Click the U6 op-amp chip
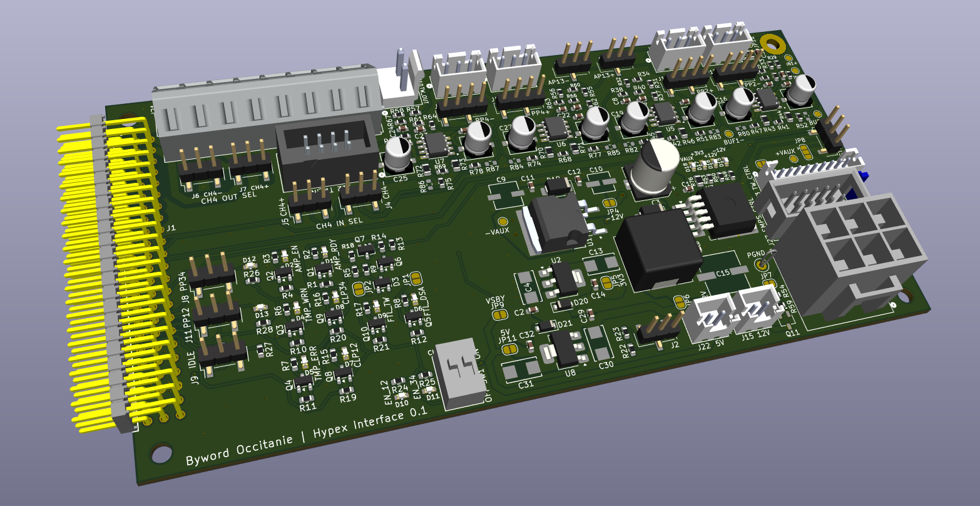 coord(555,128)
